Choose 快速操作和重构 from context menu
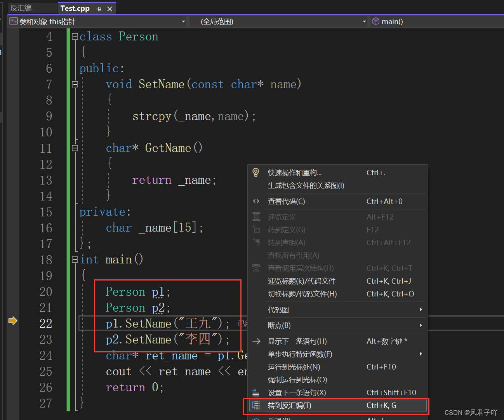The image size is (504, 420). point(338,173)
